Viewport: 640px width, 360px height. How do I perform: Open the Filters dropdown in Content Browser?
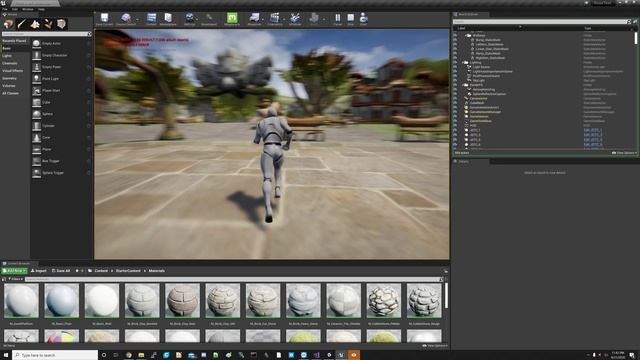pos(16,279)
